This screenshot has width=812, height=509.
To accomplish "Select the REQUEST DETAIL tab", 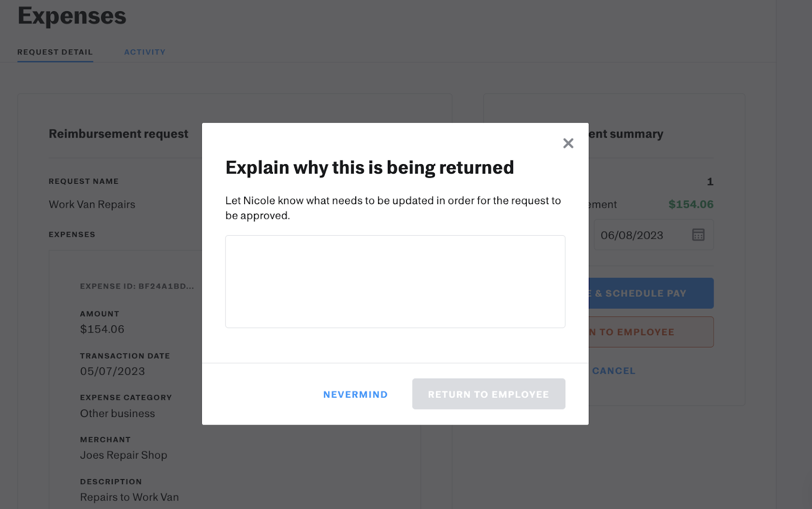I will (55, 52).
